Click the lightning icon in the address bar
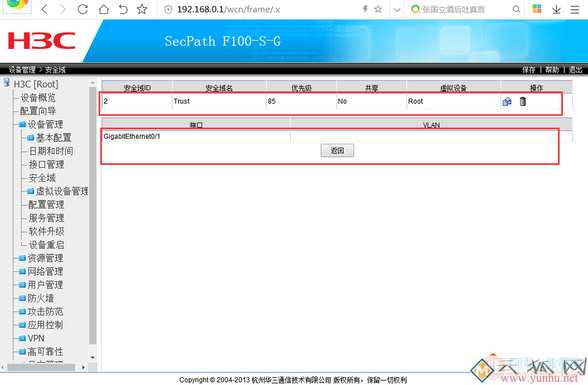Screen dimensions: 588x385 point(365,9)
